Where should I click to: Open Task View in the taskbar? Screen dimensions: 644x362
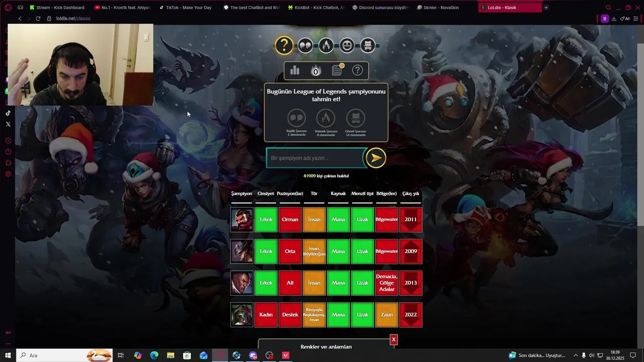coord(121,355)
